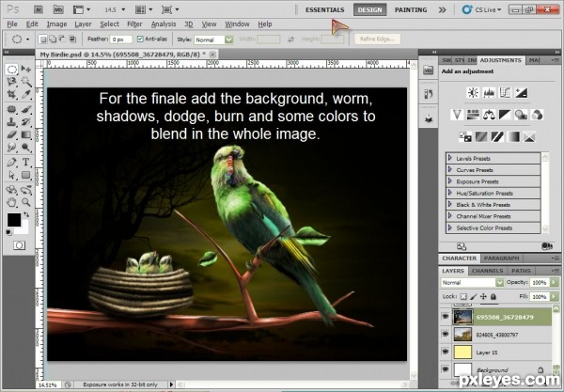
Task: Toggle lock position
Action: point(483,296)
